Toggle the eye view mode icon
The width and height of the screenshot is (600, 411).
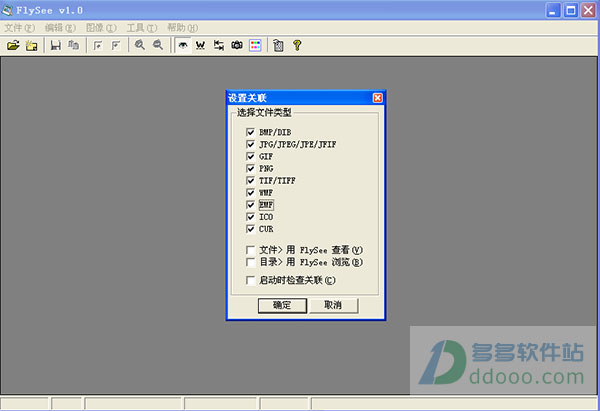tap(183, 45)
